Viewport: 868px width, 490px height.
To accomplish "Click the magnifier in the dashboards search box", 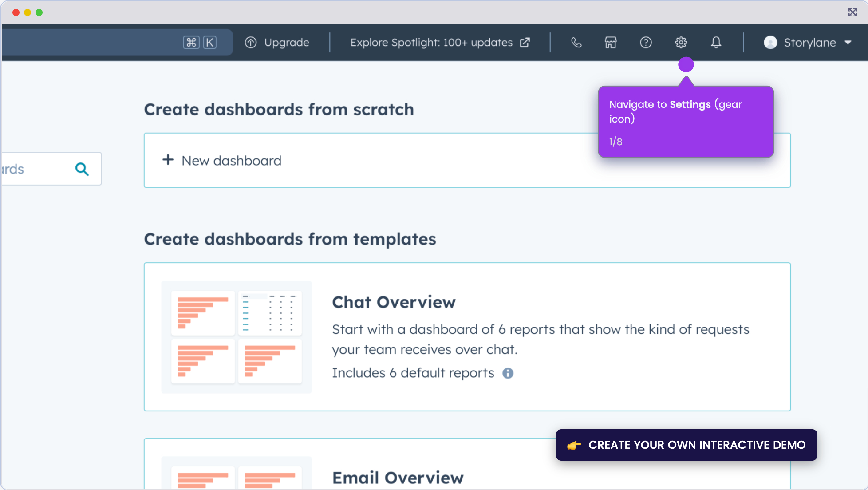I will click(83, 169).
